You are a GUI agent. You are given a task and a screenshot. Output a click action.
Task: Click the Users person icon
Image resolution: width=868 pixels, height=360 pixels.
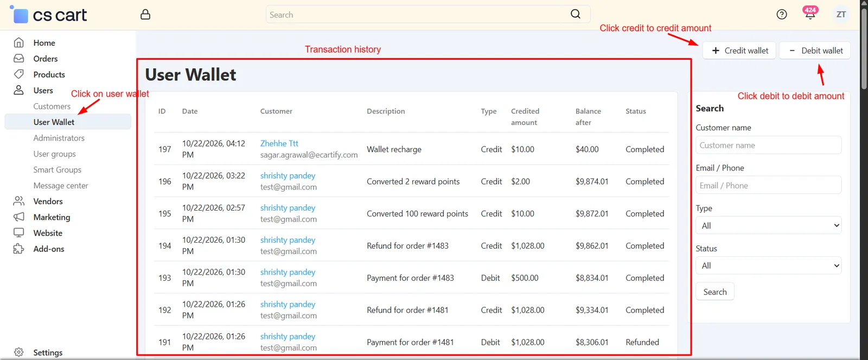pos(18,90)
